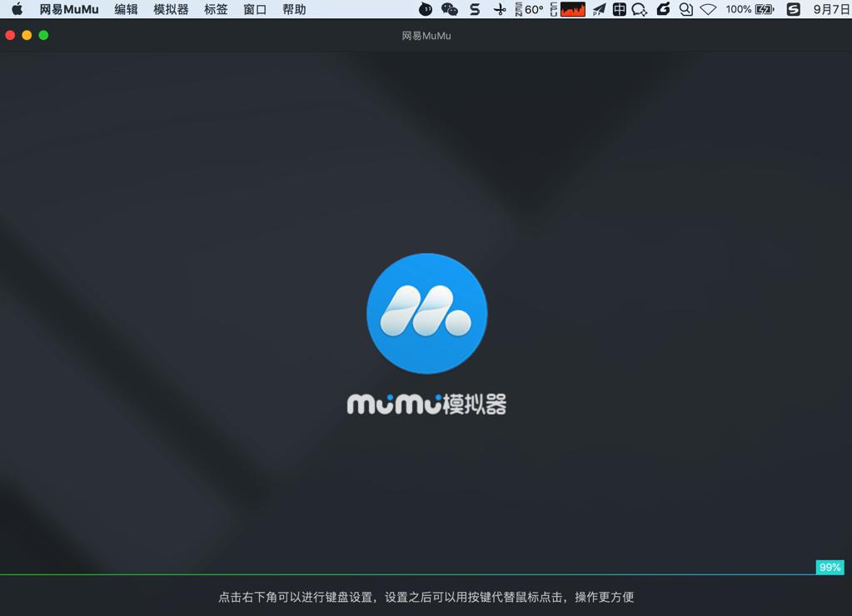Click the Sogou S icon beside the date
Viewport: 852px width, 616px height.
click(794, 9)
